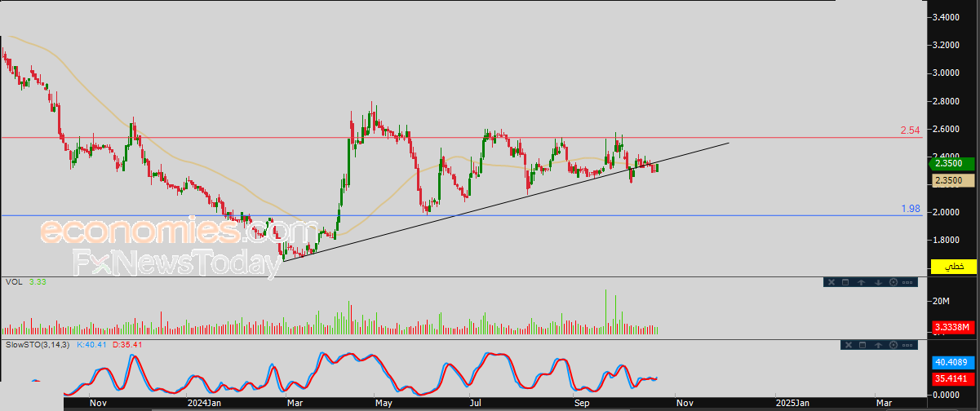Click the red 3.3338M volume value tag
The image size is (980, 411).
click(x=952, y=328)
